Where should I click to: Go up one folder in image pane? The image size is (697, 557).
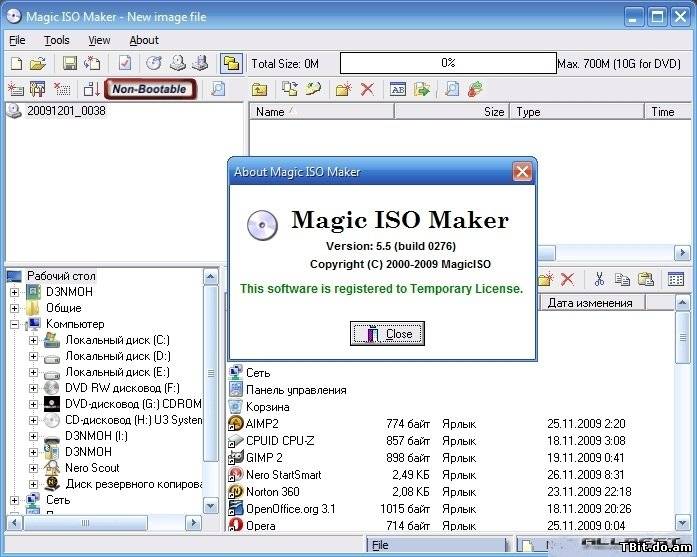click(x=259, y=89)
